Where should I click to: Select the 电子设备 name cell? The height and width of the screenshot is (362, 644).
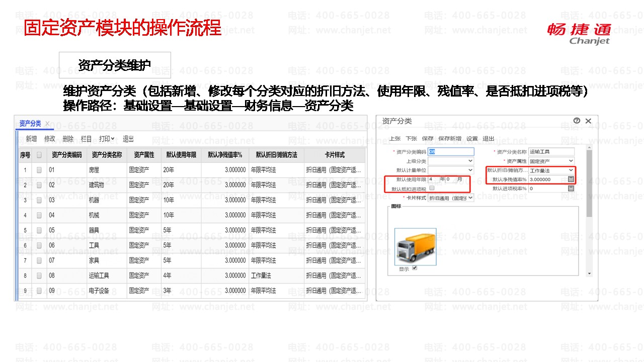107,291
